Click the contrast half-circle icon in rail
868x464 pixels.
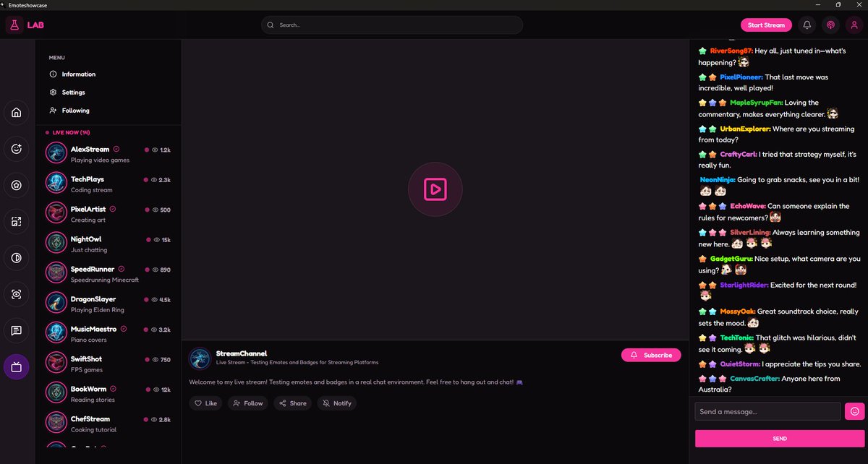(x=17, y=258)
